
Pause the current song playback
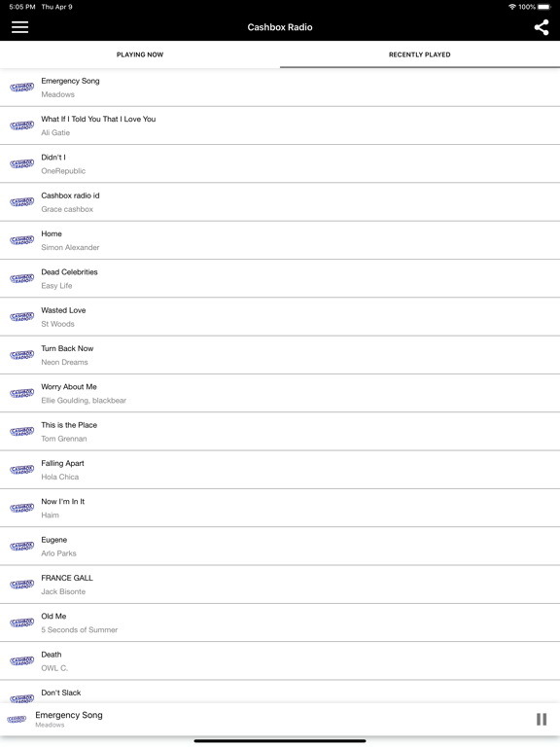(x=542, y=719)
